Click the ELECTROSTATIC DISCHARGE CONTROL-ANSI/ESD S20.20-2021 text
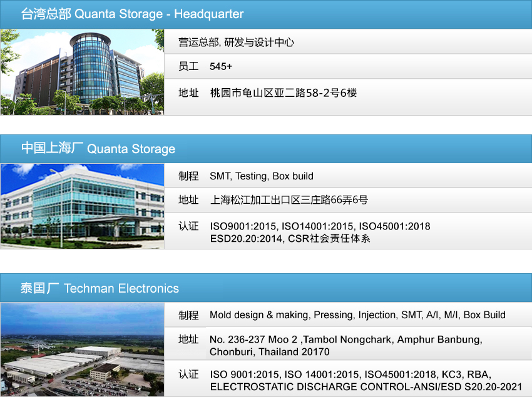 (366, 387)
